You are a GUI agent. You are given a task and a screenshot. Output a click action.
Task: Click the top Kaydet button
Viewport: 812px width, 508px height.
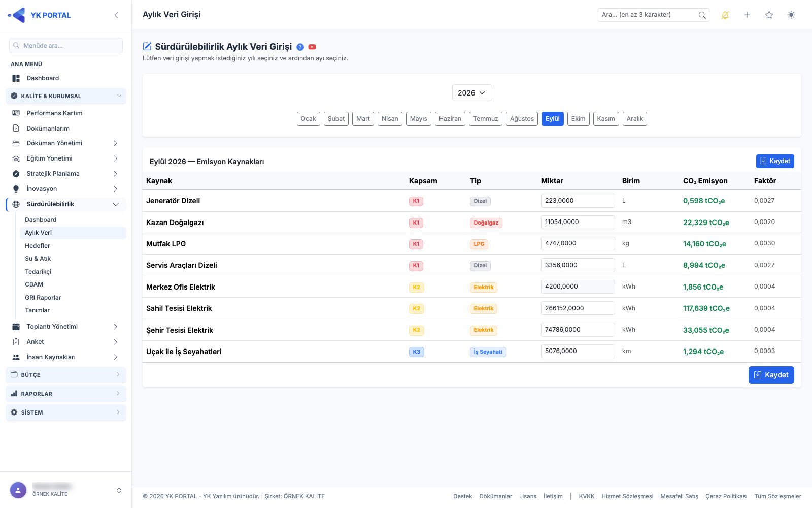coord(775,161)
